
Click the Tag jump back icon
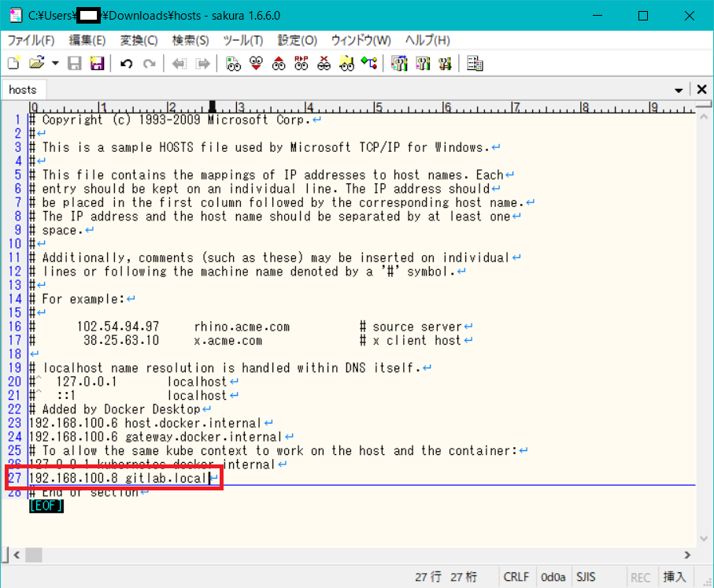[x=179, y=63]
